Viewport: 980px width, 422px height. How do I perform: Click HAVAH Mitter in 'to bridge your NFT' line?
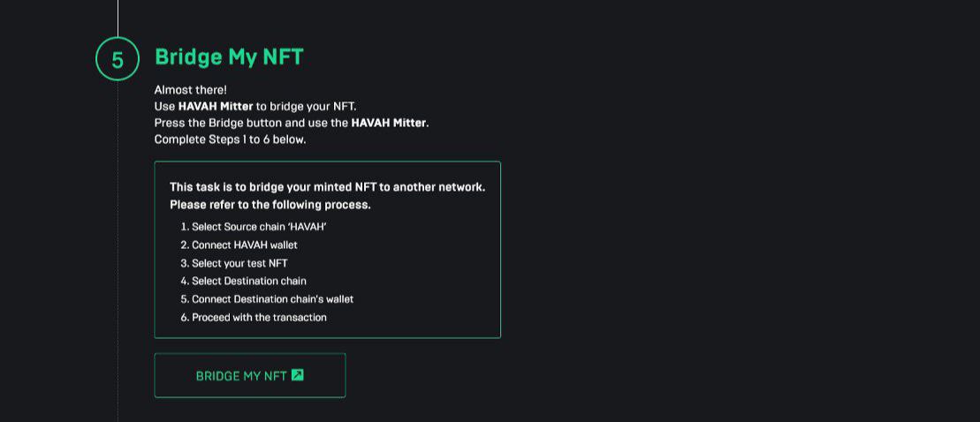pos(216,106)
